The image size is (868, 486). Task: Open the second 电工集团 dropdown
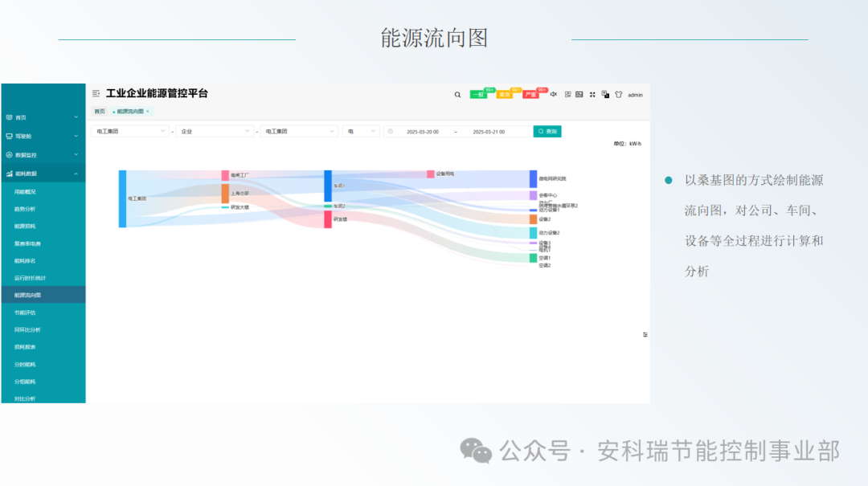pos(299,132)
